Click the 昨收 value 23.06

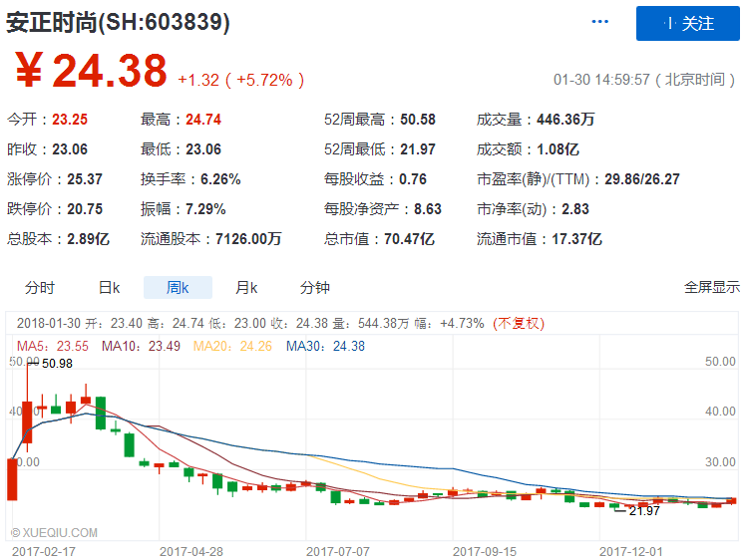(x=70, y=149)
